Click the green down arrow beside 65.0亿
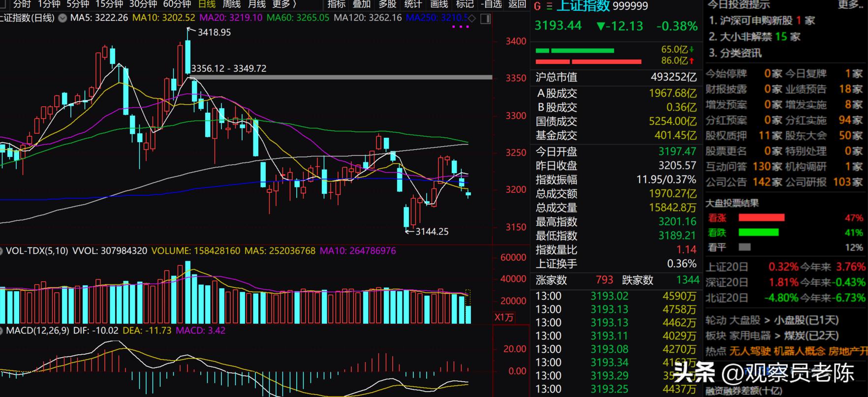This screenshot has width=868, height=397. [692, 49]
